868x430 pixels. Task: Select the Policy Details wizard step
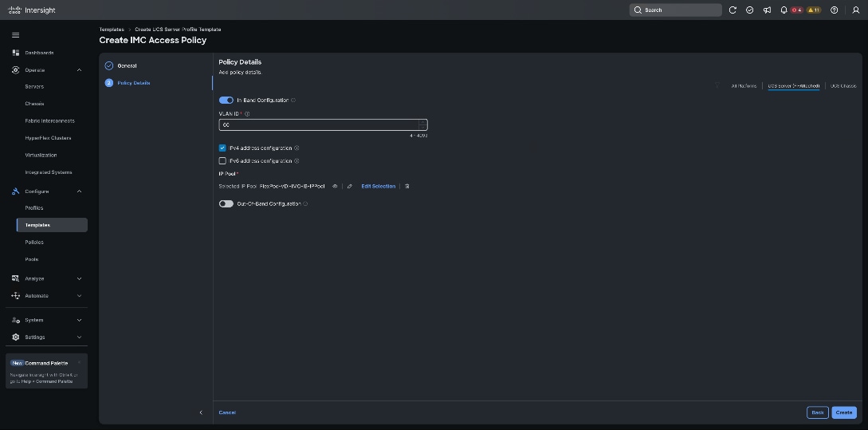(133, 83)
